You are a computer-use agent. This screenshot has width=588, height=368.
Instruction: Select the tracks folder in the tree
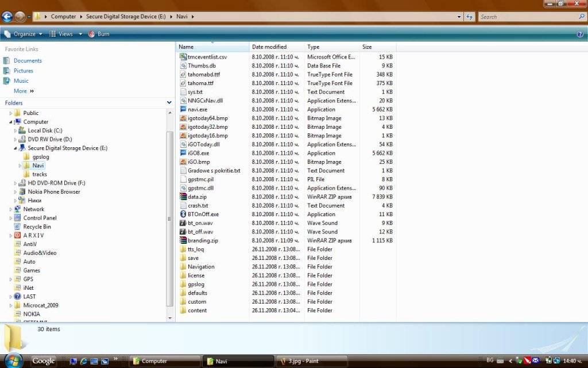[39, 174]
